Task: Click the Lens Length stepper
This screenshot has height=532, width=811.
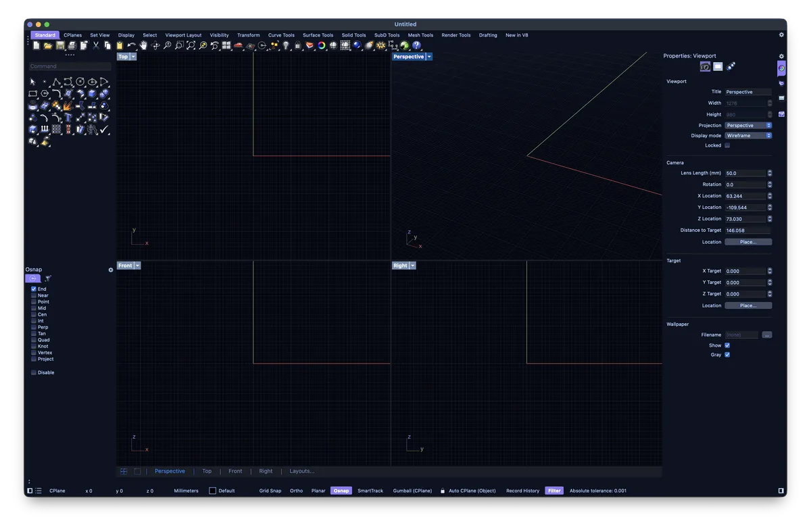Action: (769, 174)
